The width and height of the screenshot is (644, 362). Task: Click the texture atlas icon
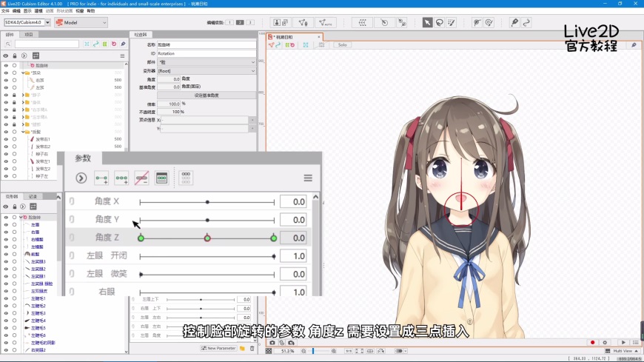(281, 22)
